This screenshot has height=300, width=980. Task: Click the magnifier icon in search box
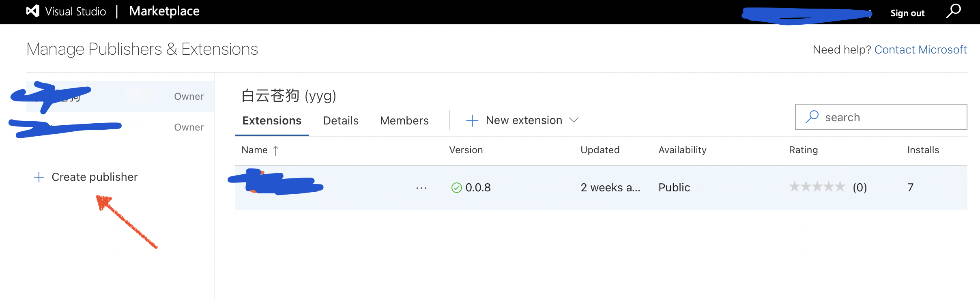(x=812, y=117)
